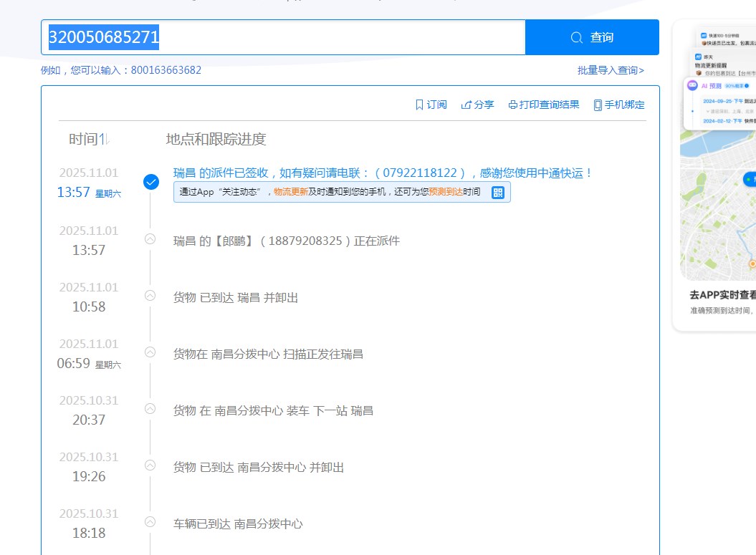This screenshot has height=555, width=756.
Task: Click the orange 物流更新 link
Action: (290, 192)
